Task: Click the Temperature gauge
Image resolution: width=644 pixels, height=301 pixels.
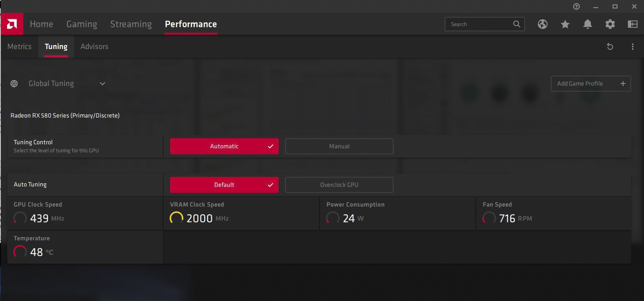Action: [20, 252]
